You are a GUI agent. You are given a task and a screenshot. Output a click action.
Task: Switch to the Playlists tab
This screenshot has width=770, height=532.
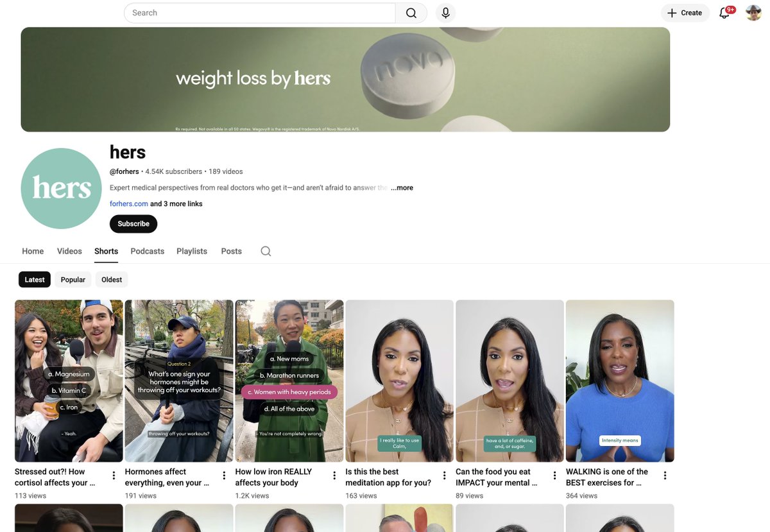coord(192,252)
